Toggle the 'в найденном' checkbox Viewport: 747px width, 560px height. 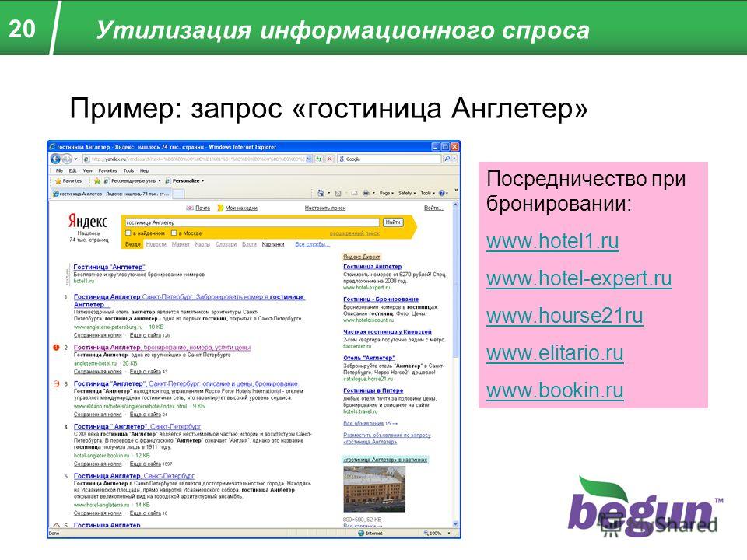128,233
